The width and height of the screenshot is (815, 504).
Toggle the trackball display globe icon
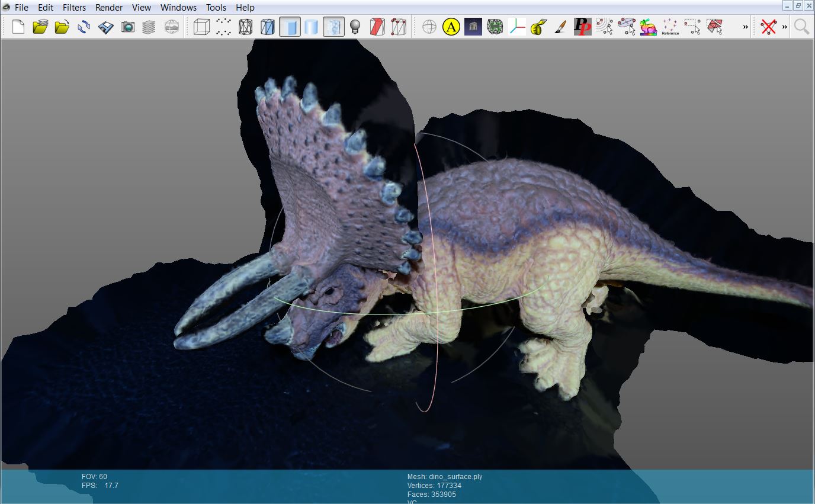click(429, 27)
